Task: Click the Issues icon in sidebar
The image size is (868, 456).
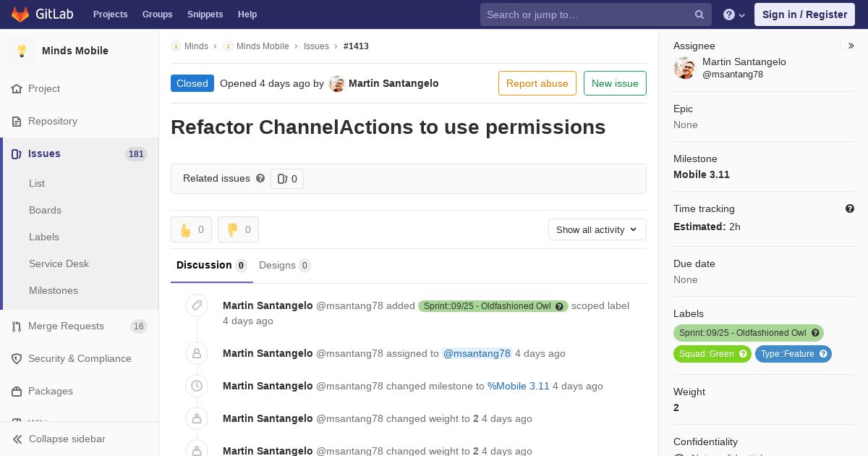Action: (x=17, y=153)
